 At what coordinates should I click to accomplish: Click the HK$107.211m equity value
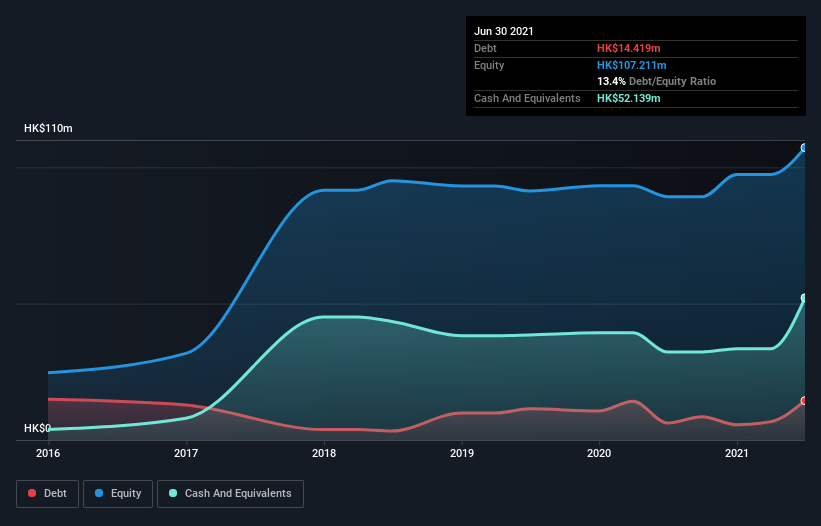[631, 65]
